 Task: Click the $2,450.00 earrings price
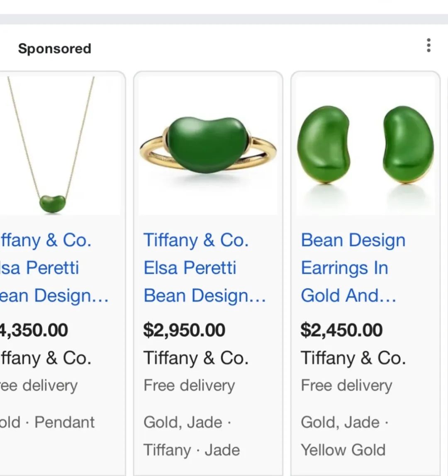tap(341, 330)
